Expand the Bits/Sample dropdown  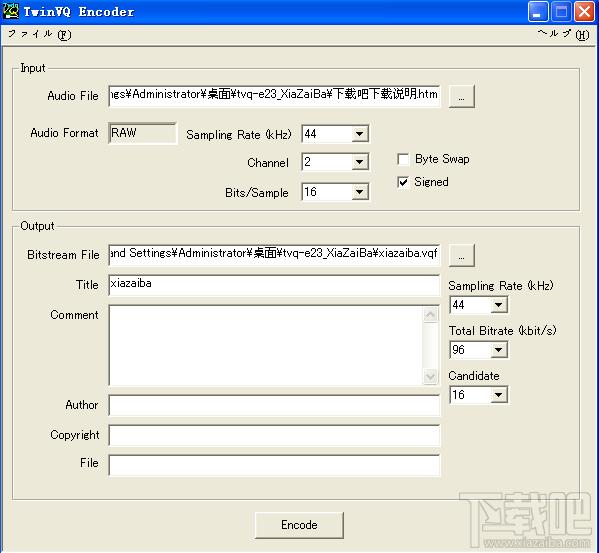tap(359, 192)
